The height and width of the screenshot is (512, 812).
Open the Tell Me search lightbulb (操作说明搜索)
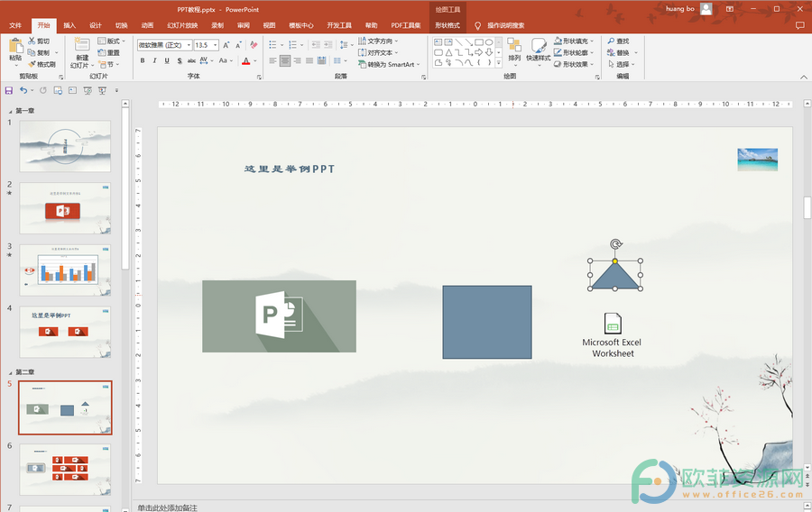pos(477,25)
